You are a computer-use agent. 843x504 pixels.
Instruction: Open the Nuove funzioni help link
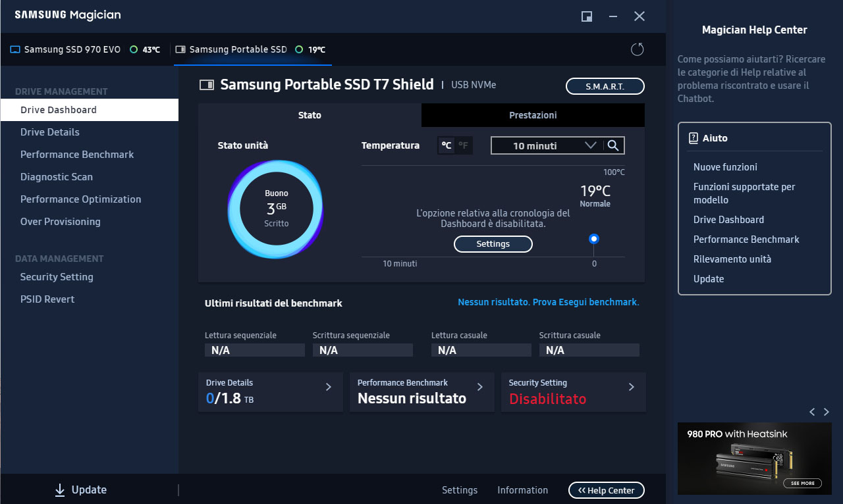725,167
